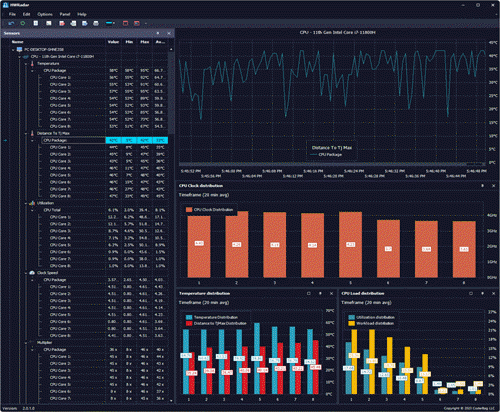Collapse the Multiplier group
The image size is (500, 412).
tap(26, 342)
